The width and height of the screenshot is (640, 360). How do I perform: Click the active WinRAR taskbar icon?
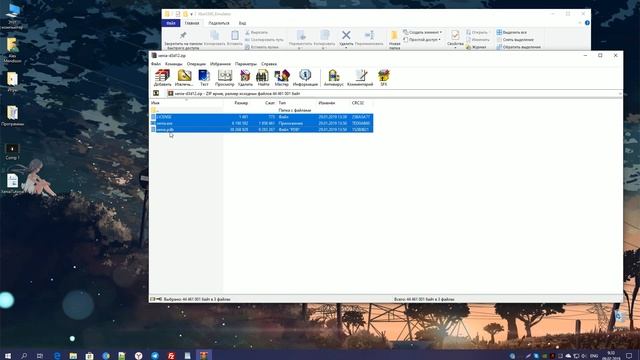click(204, 356)
